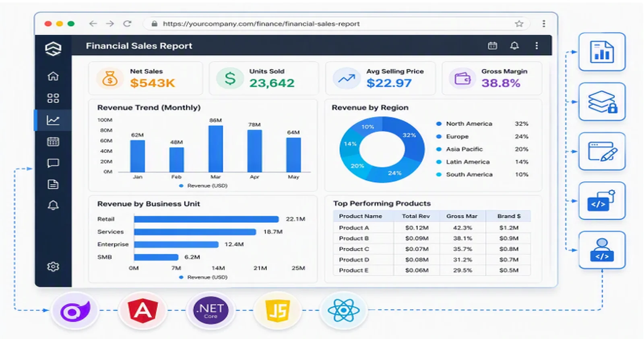Image resolution: width=644 pixels, height=339 pixels.
Task: Open the bell icon in the sidebar
Action: (x=53, y=205)
